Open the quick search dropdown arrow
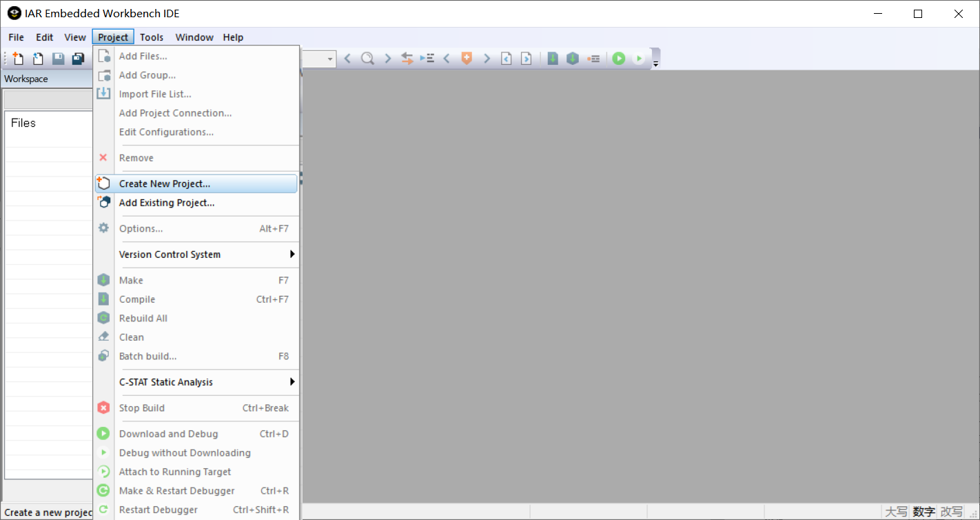Screen dimensions: 980x520 (330, 58)
